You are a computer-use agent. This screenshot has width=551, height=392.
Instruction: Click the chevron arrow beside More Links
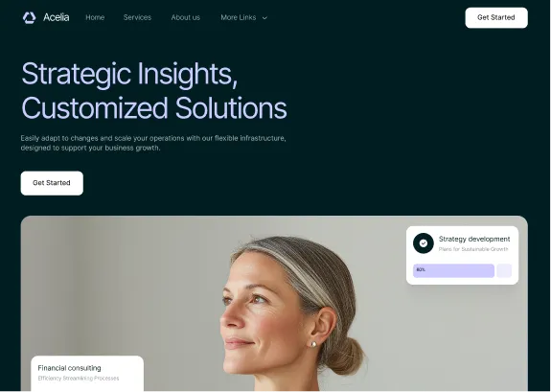[264, 18]
